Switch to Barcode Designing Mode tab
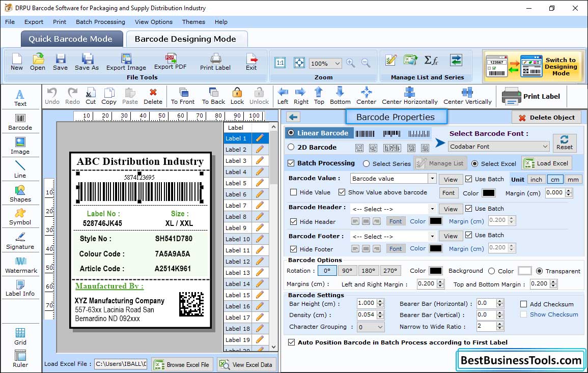Image resolution: width=588 pixels, height=373 pixels. click(186, 39)
